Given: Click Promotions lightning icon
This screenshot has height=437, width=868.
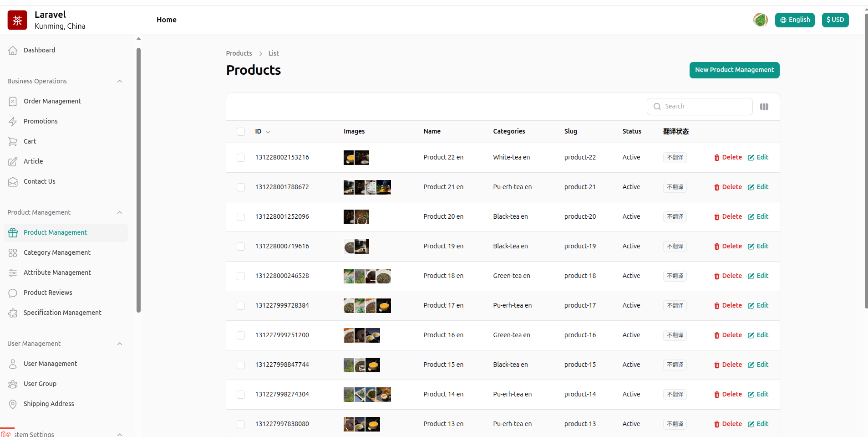Looking at the screenshot, I should [13, 122].
